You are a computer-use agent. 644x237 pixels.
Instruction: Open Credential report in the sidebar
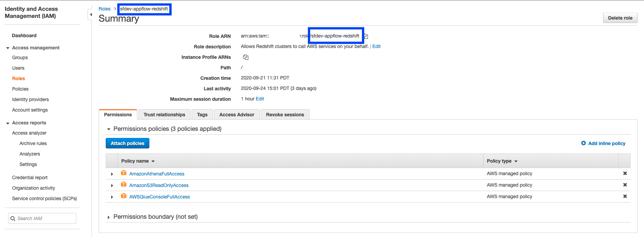30,177
